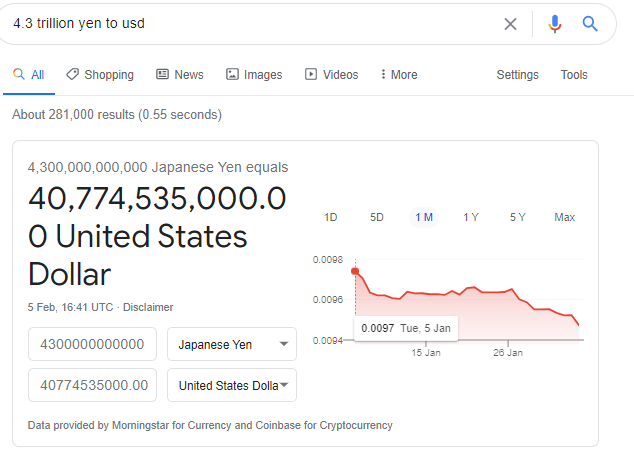634x451 pixels.
Task: Click the 0.0097 Tue, 5 Jan tooltip
Action: pos(406,328)
